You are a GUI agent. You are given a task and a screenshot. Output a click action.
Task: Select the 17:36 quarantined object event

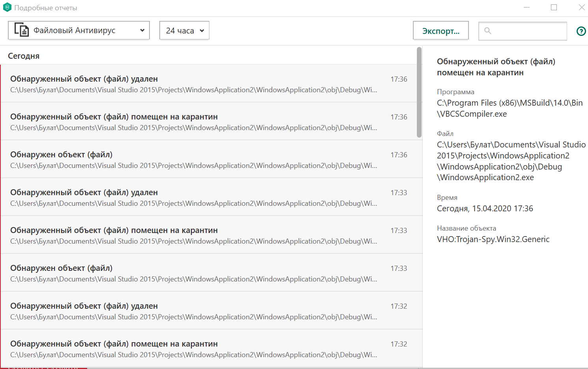point(209,121)
